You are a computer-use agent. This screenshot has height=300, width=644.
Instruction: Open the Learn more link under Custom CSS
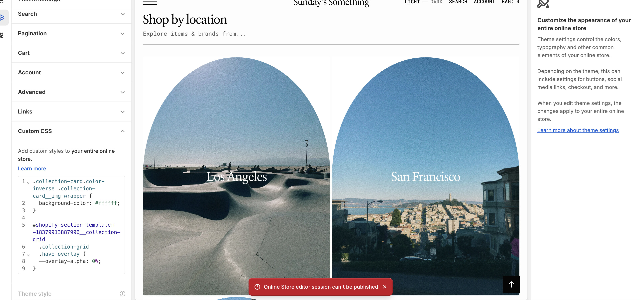tap(32, 169)
